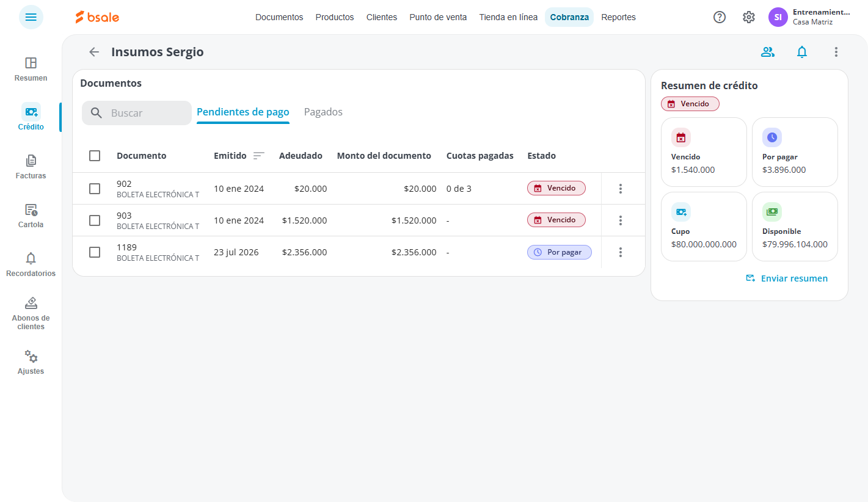This screenshot has height=502, width=868.
Task: Open page header three-dot menu
Action: tap(836, 52)
